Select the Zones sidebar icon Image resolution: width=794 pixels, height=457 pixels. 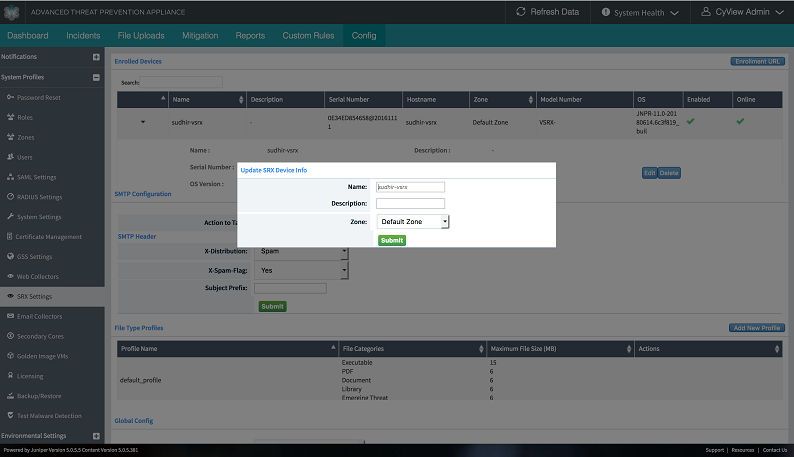(x=10, y=137)
